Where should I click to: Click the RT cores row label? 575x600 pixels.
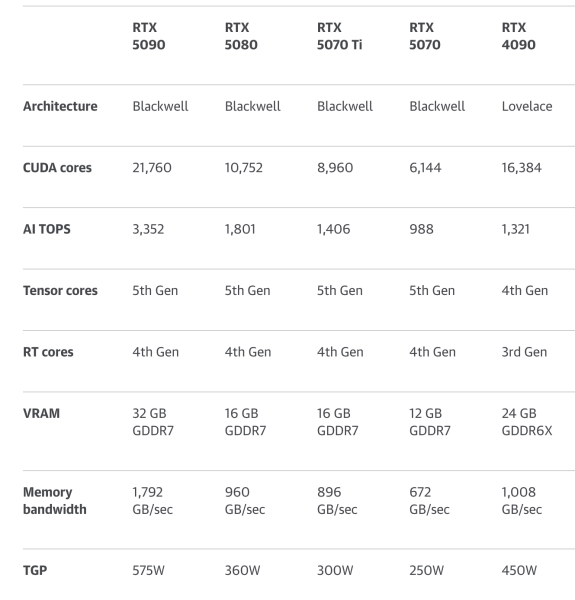pos(48,352)
